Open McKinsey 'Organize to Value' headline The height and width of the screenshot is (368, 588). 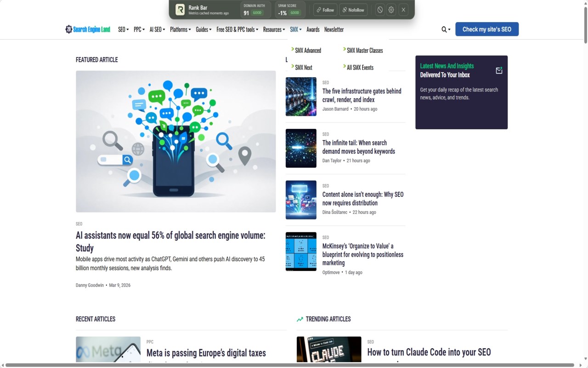pyautogui.click(x=363, y=254)
